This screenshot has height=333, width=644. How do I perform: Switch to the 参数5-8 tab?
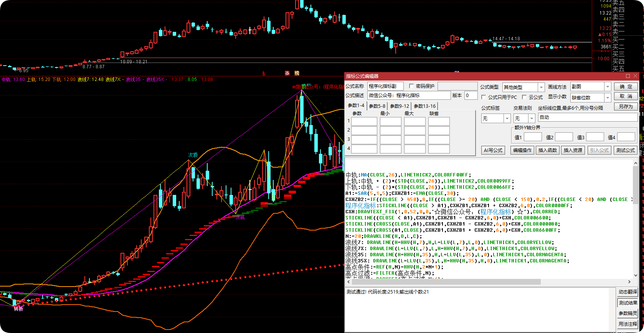click(x=377, y=106)
